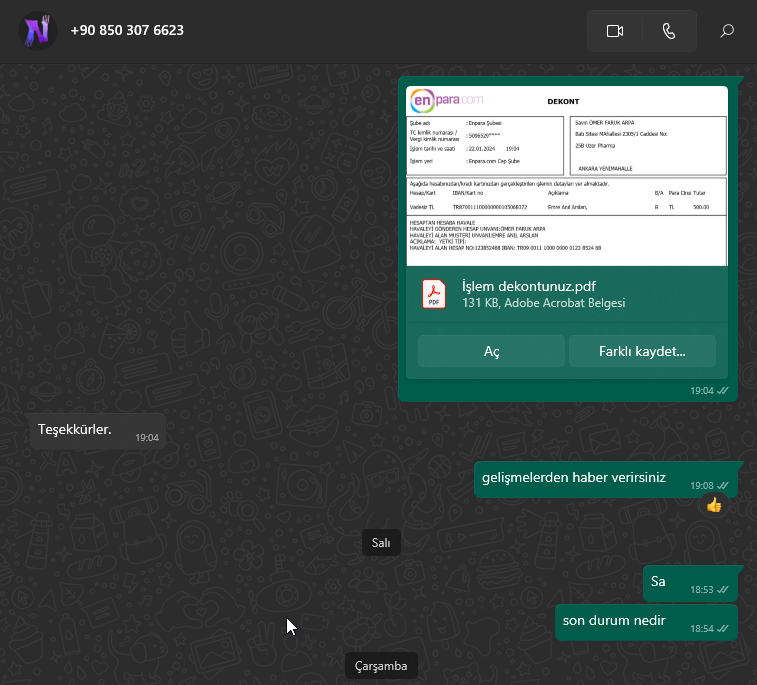Viewport: 757px width, 685px height.
Task: Start a voice call with the contact
Action: [669, 31]
